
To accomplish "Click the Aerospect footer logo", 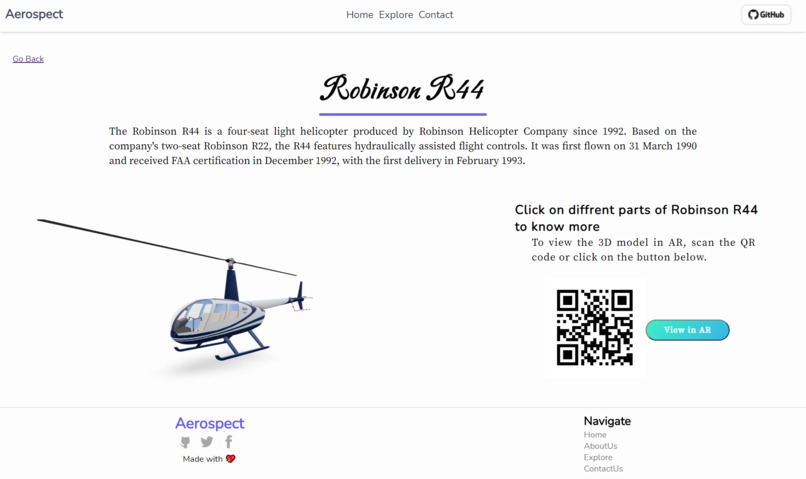I will pos(210,423).
